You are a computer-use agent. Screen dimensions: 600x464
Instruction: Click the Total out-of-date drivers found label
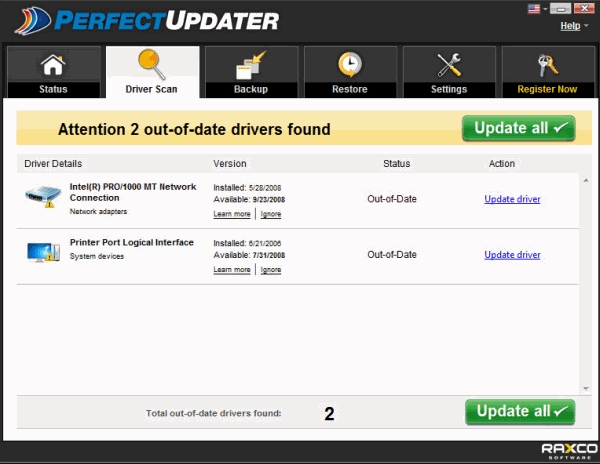point(214,413)
